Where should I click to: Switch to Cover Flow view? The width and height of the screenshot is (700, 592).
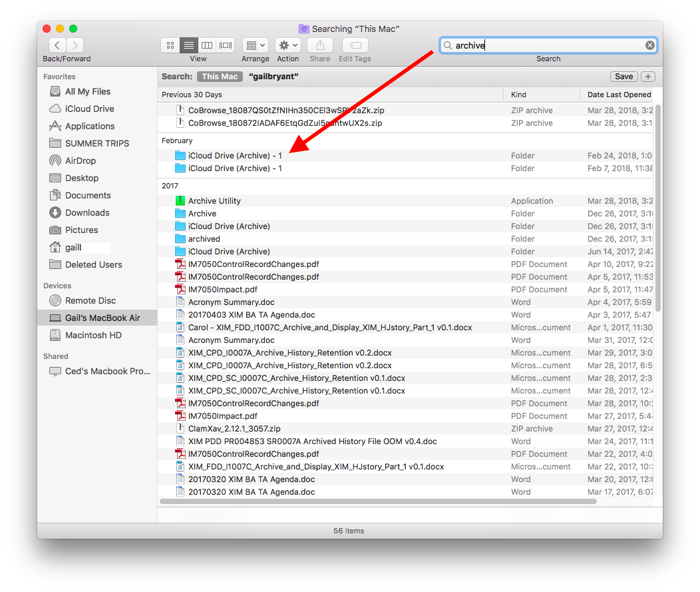click(226, 45)
